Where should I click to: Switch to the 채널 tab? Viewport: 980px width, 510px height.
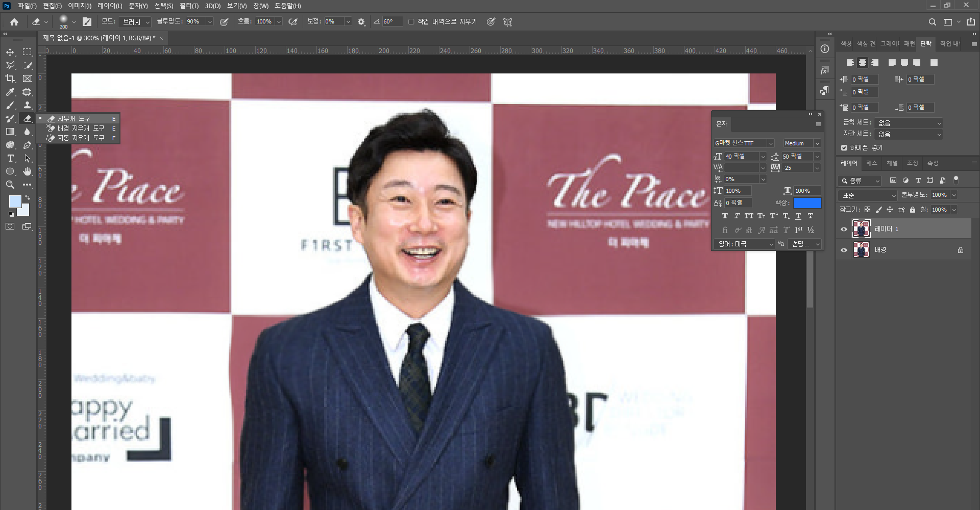(892, 163)
